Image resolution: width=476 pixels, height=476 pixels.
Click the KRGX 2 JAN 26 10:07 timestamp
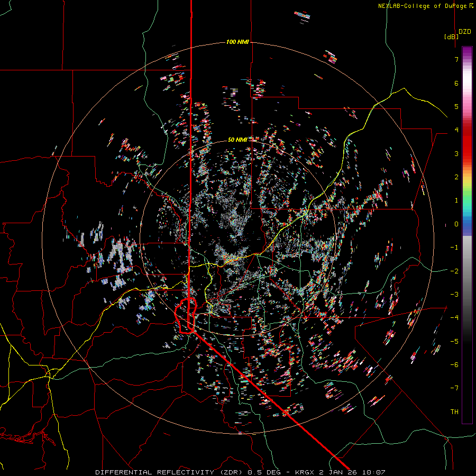(340, 472)
